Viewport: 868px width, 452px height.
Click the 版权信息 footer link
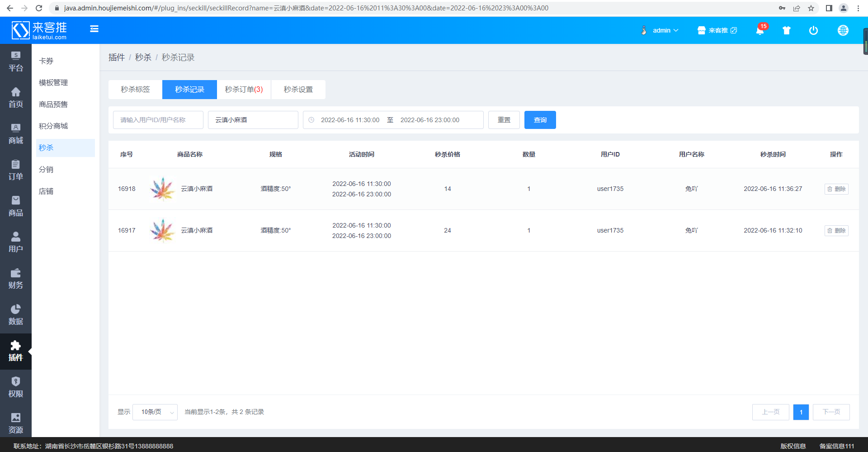[793, 446]
